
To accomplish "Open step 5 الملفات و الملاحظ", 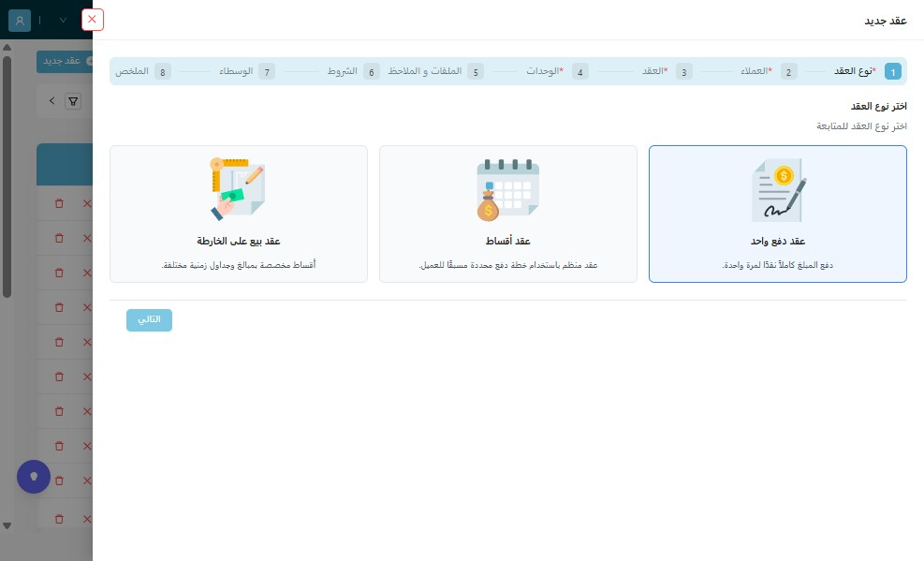I will (435, 71).
